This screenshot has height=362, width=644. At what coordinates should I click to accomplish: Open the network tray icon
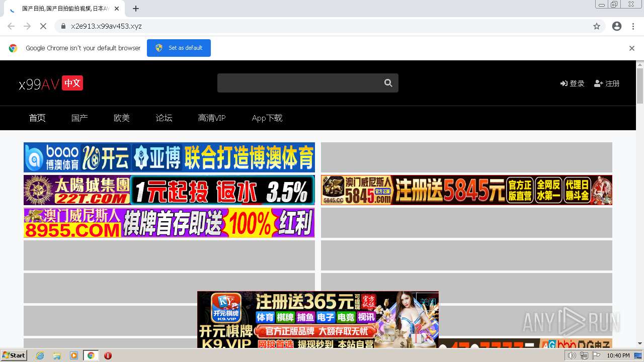(584, 355)
